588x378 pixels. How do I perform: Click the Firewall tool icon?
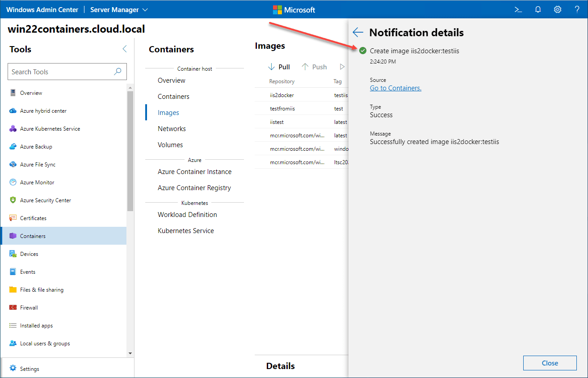coord(13,308)
